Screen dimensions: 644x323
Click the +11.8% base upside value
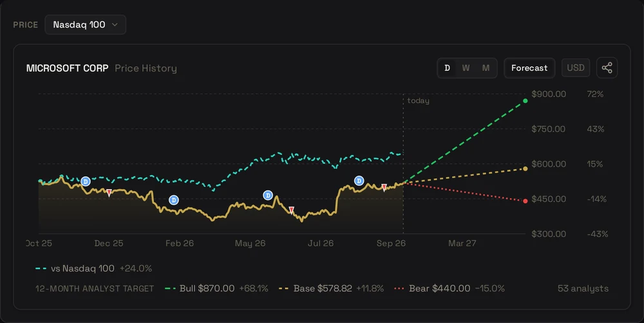(x=370, y=288)
